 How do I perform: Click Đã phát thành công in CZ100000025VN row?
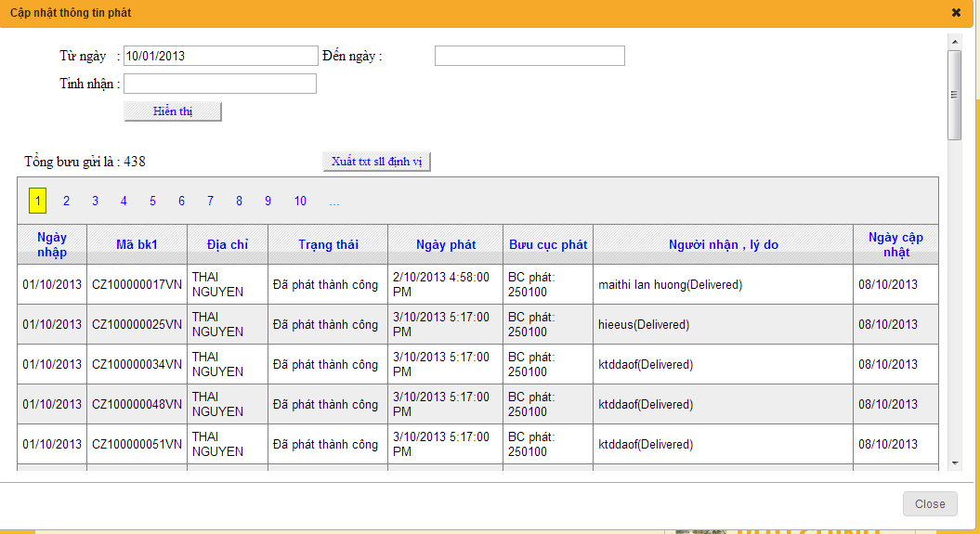(326, 324)
